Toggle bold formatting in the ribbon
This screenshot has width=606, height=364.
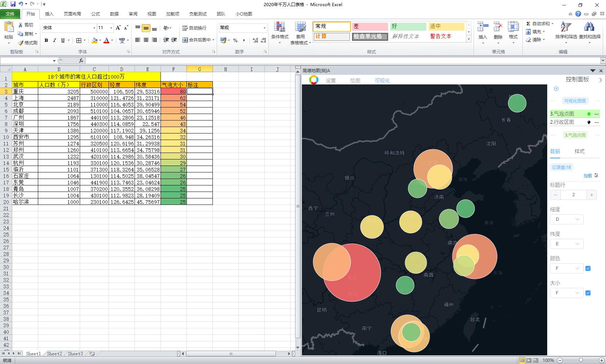[x=46, y=40]
